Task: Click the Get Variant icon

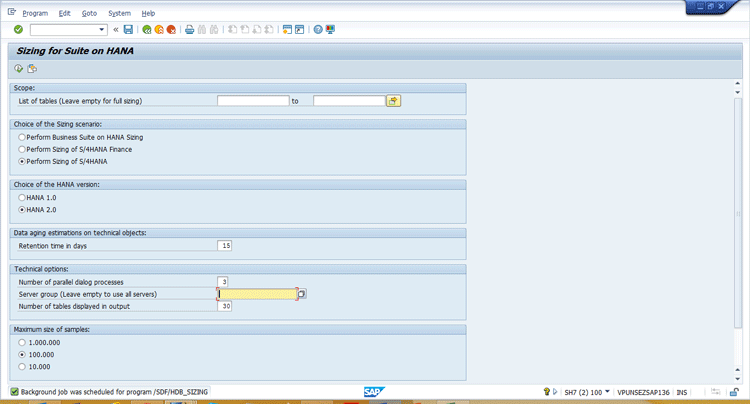Action: pos(32,69)
